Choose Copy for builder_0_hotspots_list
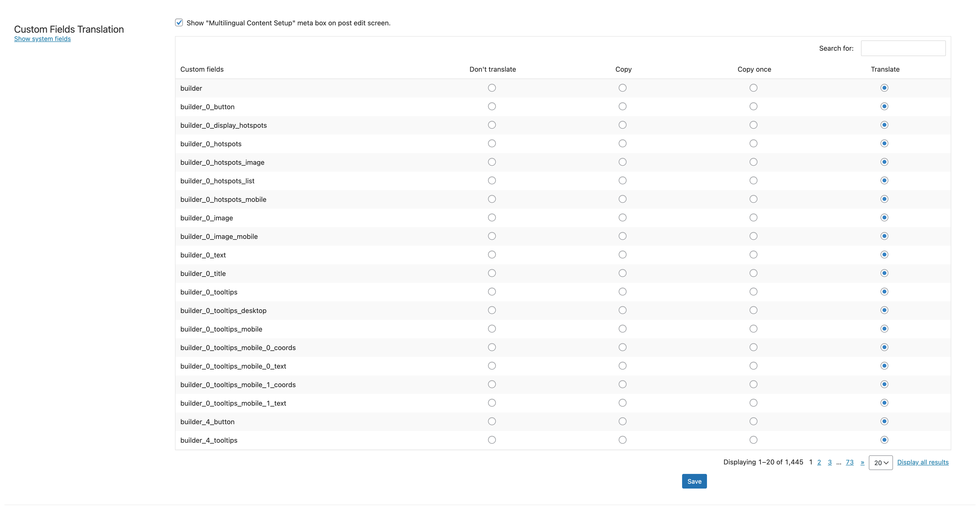 pos(622,180)
